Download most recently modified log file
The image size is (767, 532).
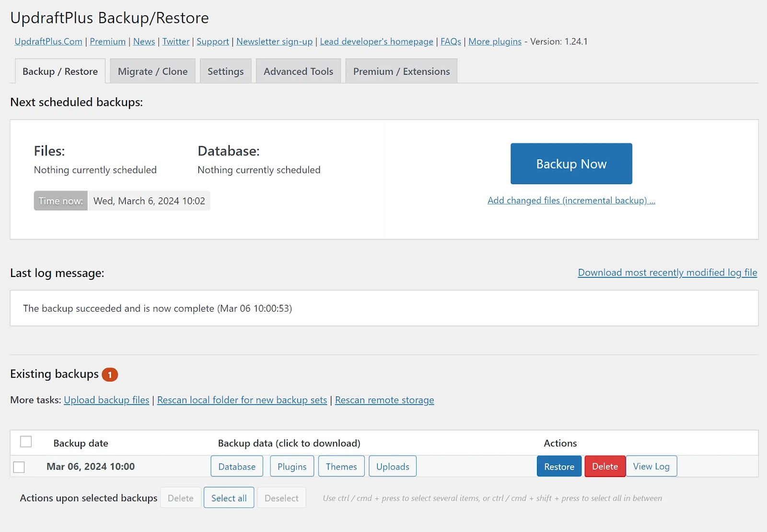667,272
